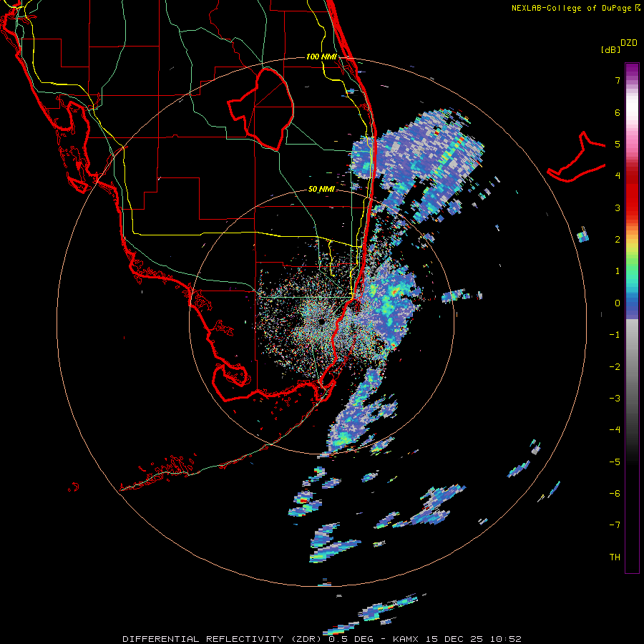Click the 7 tick label on the scale
The width and height of the screenshot is (644, 644).
pos(618,80)
